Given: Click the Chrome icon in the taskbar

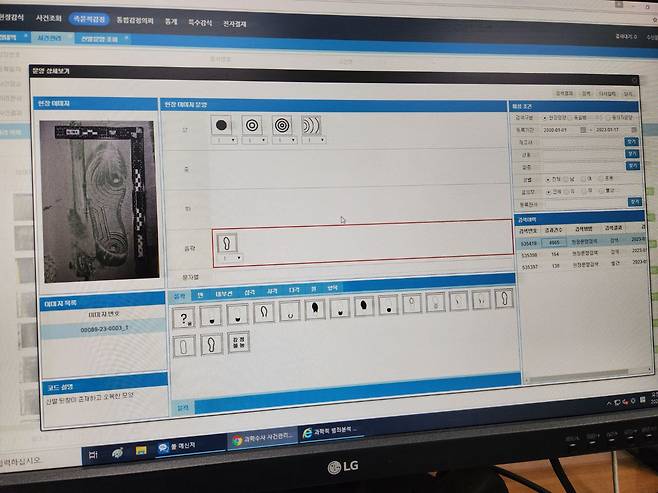Looking at the screenshot, I should [238, 439].
